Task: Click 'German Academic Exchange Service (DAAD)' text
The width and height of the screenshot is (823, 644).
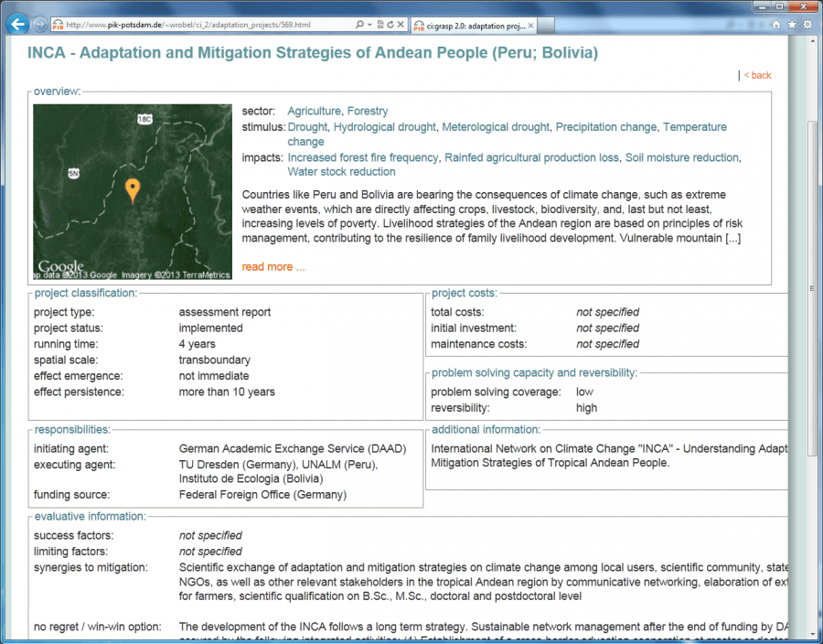Action: [293, 449]
